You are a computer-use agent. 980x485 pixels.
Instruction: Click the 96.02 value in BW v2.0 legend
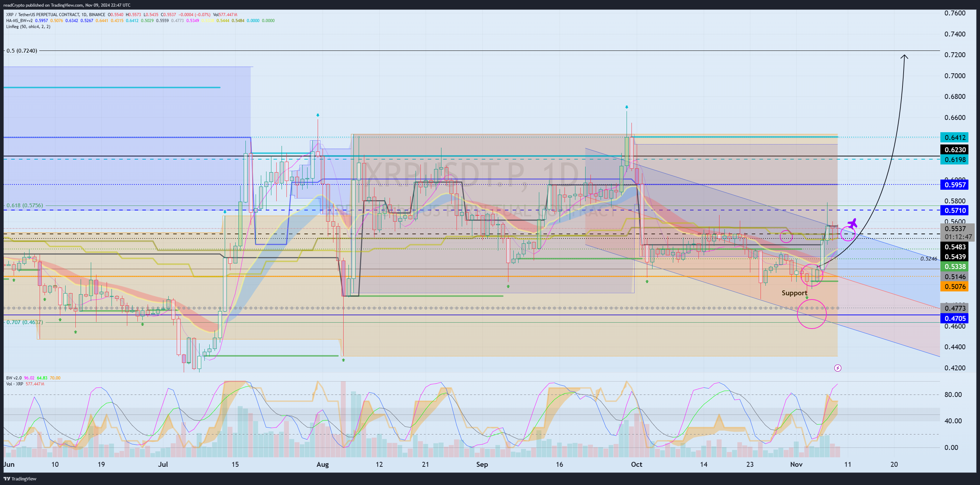[x=29, y=378]
